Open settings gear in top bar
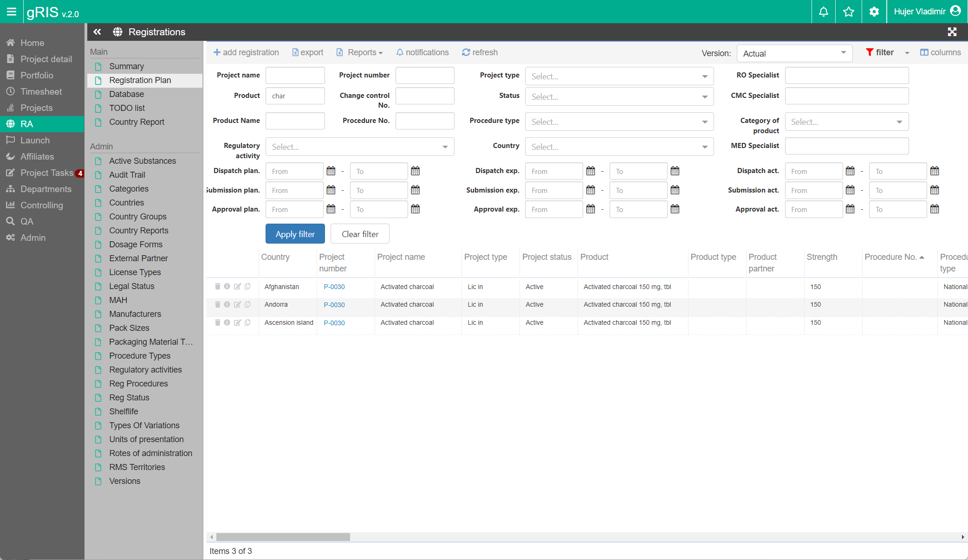The width and height of the screenshot is (968, 560). [x=874, y=12]
